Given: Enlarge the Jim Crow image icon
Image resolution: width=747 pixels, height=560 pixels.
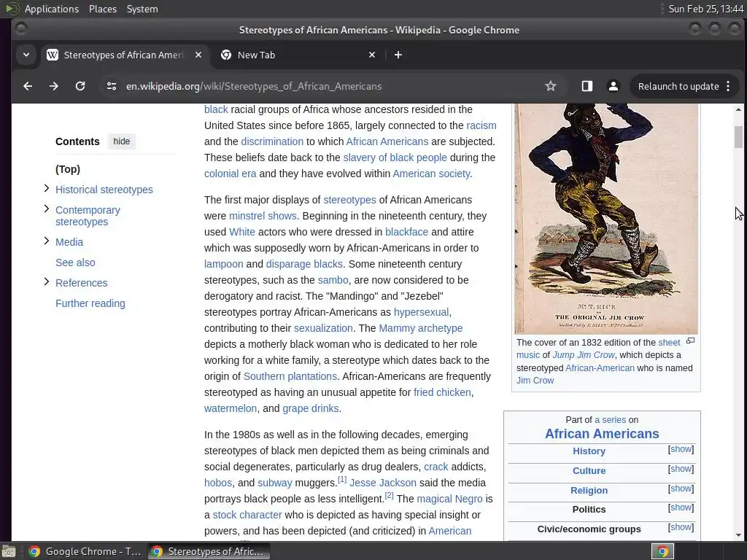Looking at the screenshot, I should 690,341.
